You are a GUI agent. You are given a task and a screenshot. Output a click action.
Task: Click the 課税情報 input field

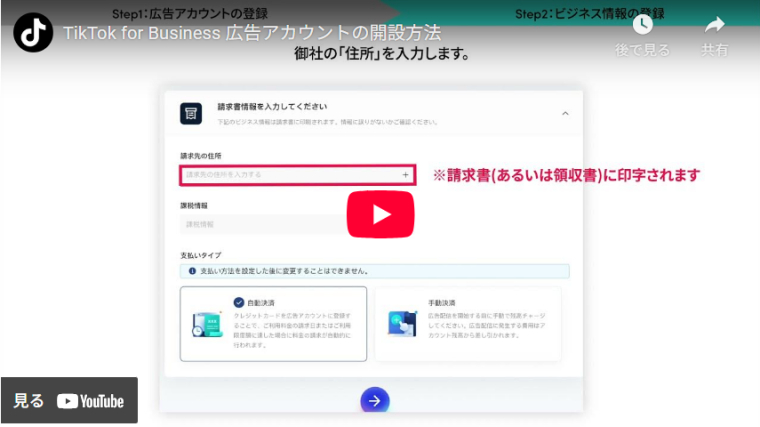tap(260, 224)
